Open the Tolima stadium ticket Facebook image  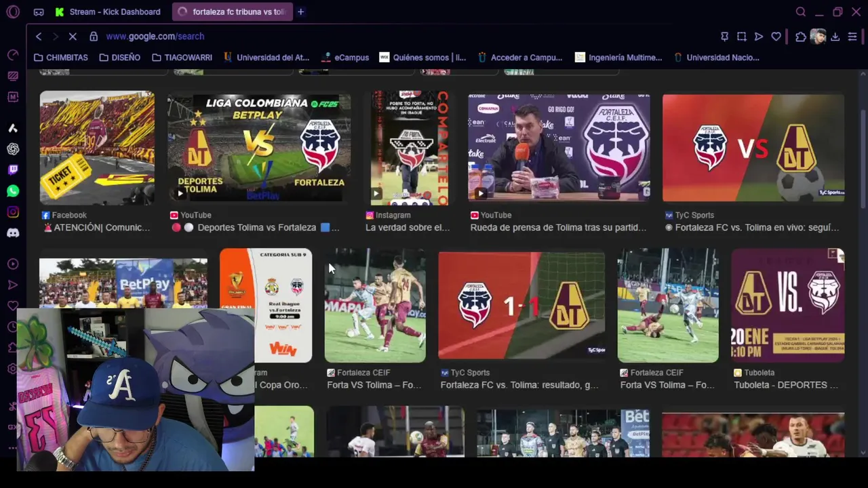pyautogui.click(x=97, y=148)
